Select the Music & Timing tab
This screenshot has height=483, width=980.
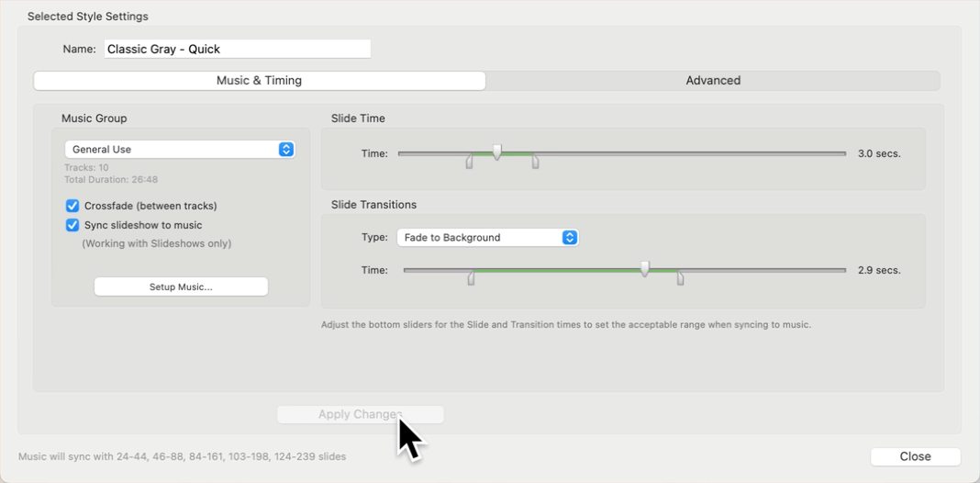tap(259, 81)
